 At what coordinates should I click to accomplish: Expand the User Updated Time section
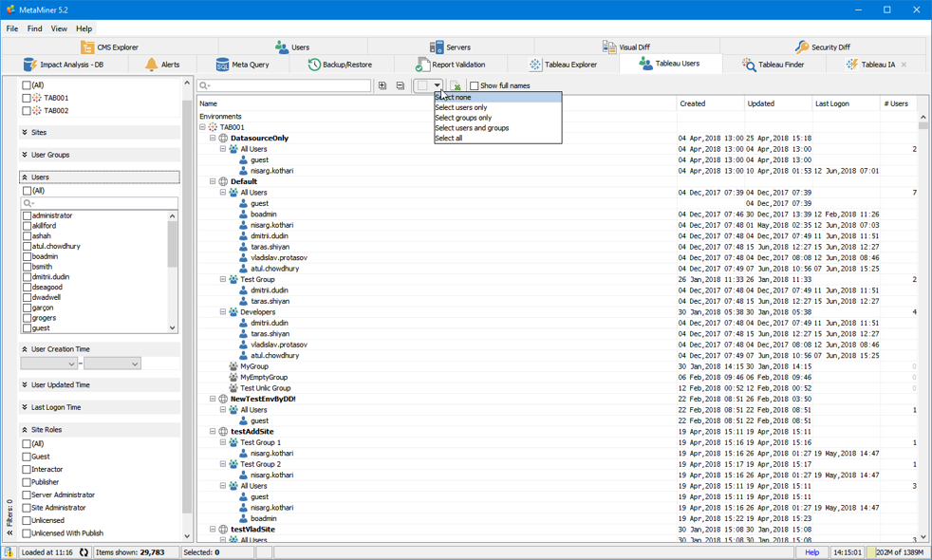point(100,385)
